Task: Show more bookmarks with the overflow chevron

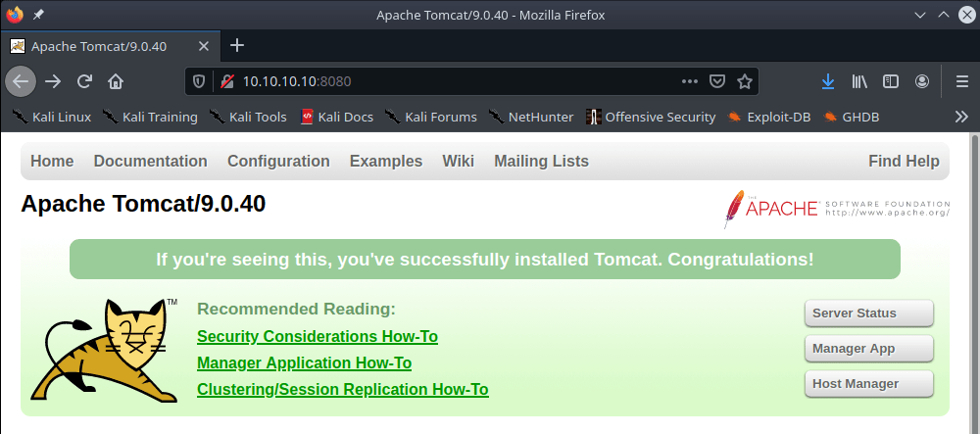Action: (x=961, y=117)
